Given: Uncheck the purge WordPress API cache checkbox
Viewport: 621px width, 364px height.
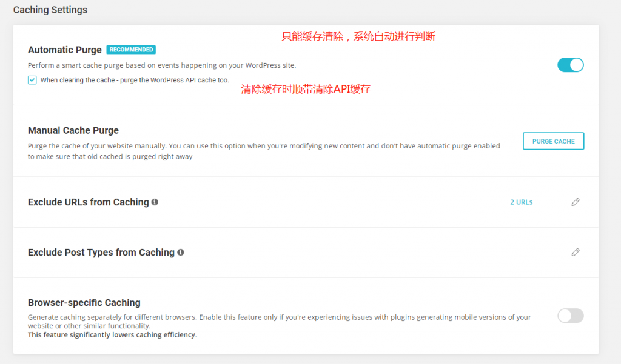Looking at the screenshot, I should point(32,80).
